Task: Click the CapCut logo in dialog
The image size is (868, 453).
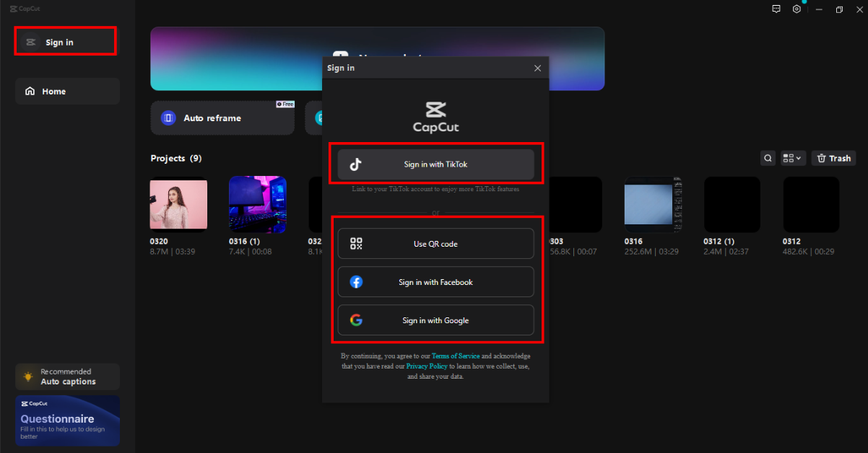Action: pyautogui.click(x=435, y=118)
